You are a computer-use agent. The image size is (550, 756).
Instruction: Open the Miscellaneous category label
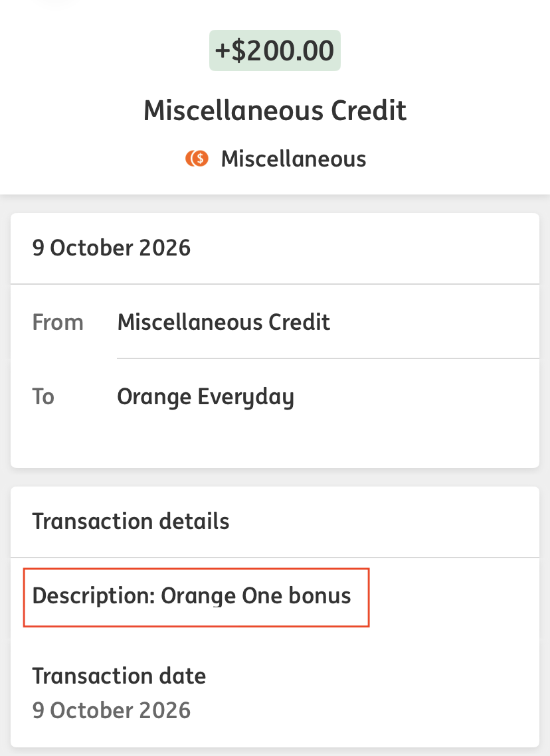pos(294,159)
